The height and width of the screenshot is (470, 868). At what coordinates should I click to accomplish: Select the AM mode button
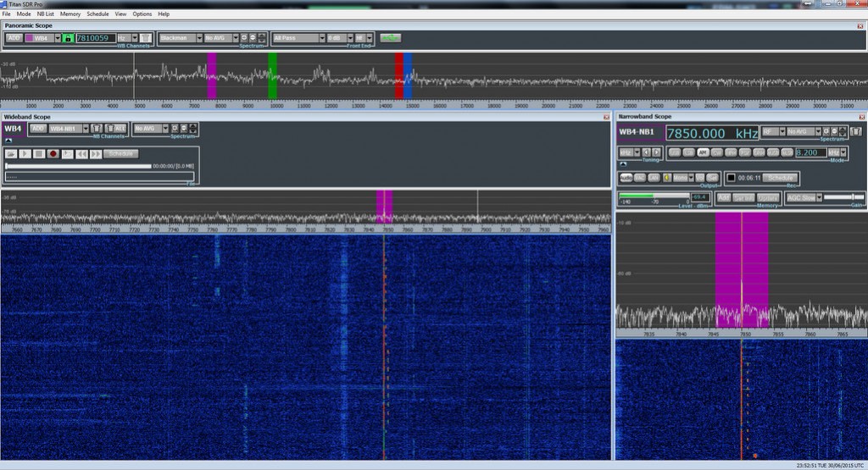click(x=703, y=152)
